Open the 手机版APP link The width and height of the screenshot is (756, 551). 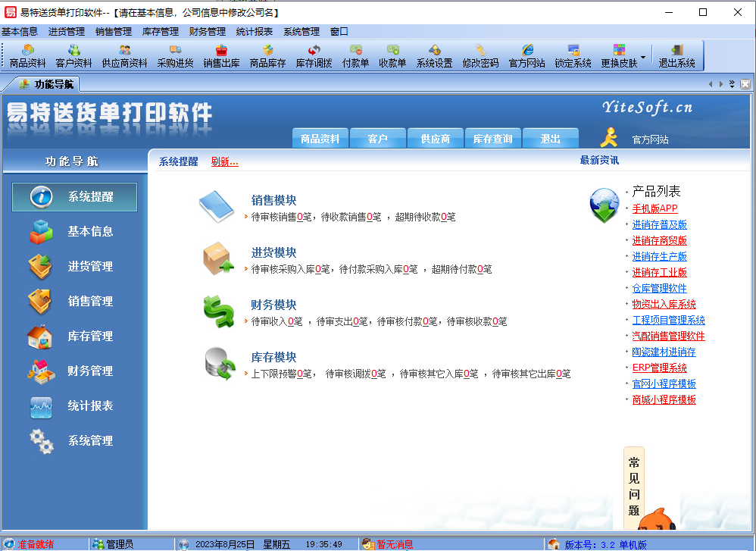point(653,208)
